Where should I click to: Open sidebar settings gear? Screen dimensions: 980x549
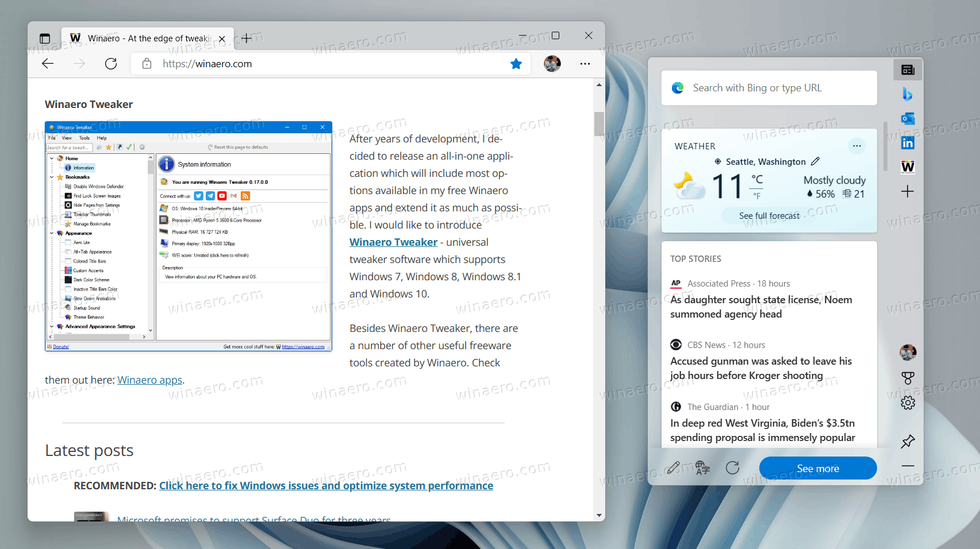[x=908, y=403]
